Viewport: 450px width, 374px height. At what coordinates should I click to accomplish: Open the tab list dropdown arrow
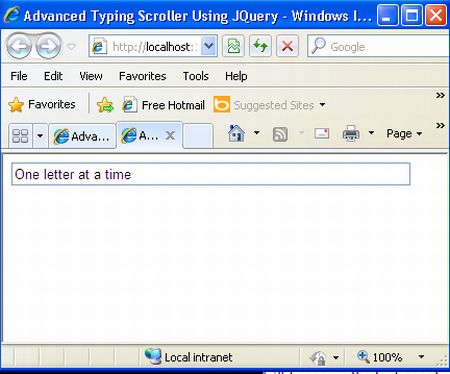[x=40, y=136]
